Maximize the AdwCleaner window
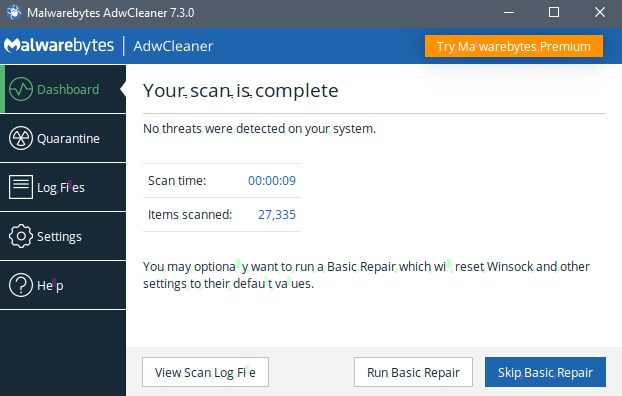The height and width of the screenshot is (396, 622). click(x=554, y=12)
